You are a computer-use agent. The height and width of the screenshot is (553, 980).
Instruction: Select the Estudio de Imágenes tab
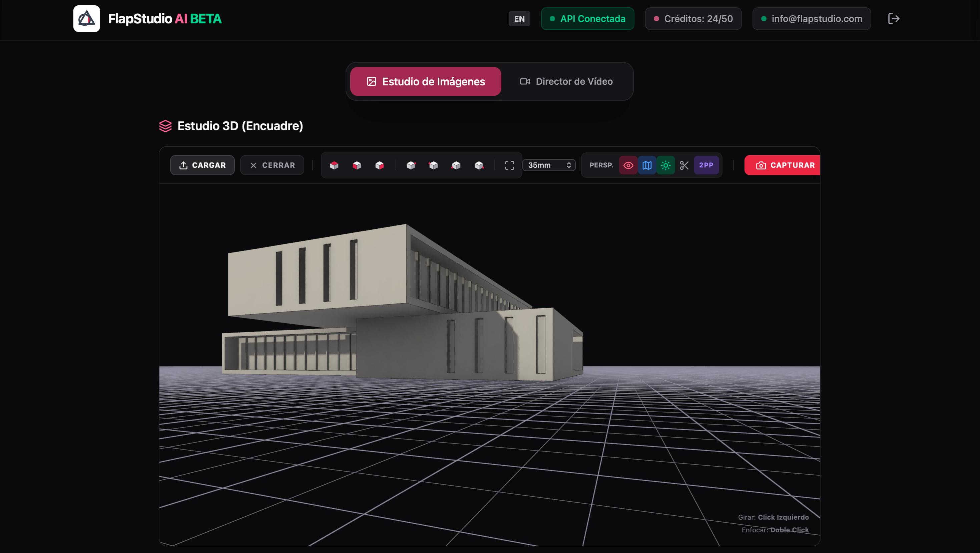(425, 81)
